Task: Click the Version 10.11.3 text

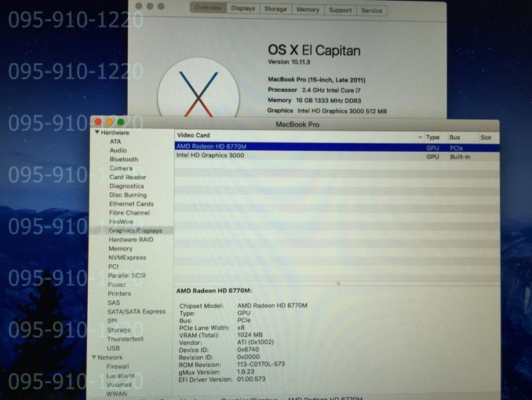Action: point(289,62)
